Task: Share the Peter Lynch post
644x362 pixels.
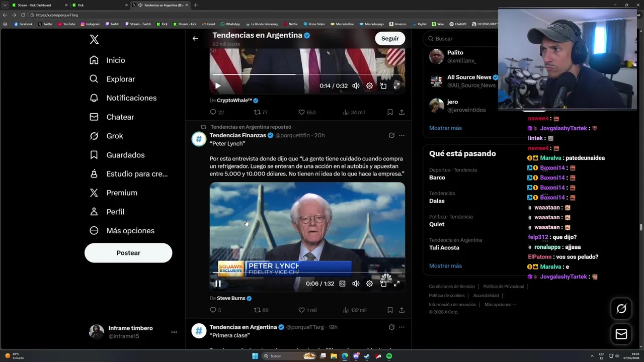Action: click(x=401, y=310)
